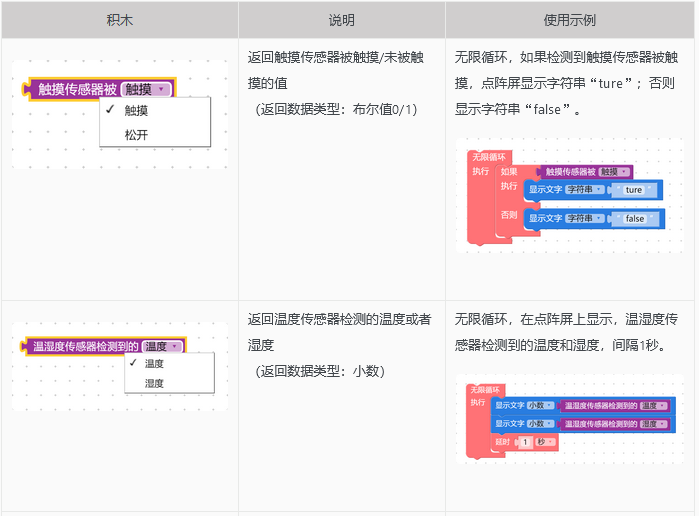
Task: Click the false string value field
Action: point(634,219)
